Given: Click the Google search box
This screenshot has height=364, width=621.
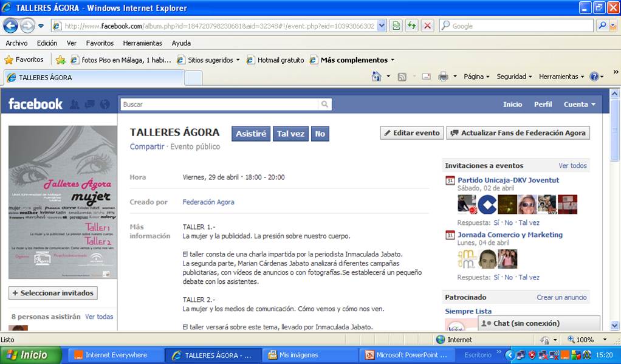Looking at the screenshot, I should [516, 26].
